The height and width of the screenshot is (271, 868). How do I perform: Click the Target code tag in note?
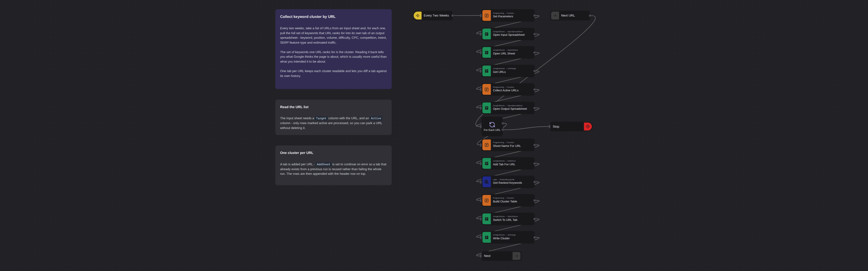(321, 118)
